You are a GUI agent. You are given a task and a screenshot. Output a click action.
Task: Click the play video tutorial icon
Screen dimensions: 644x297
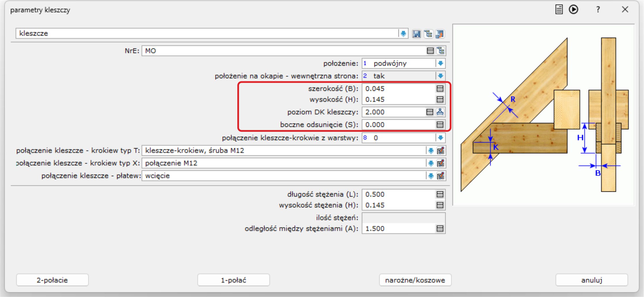[x=573, y=10]
